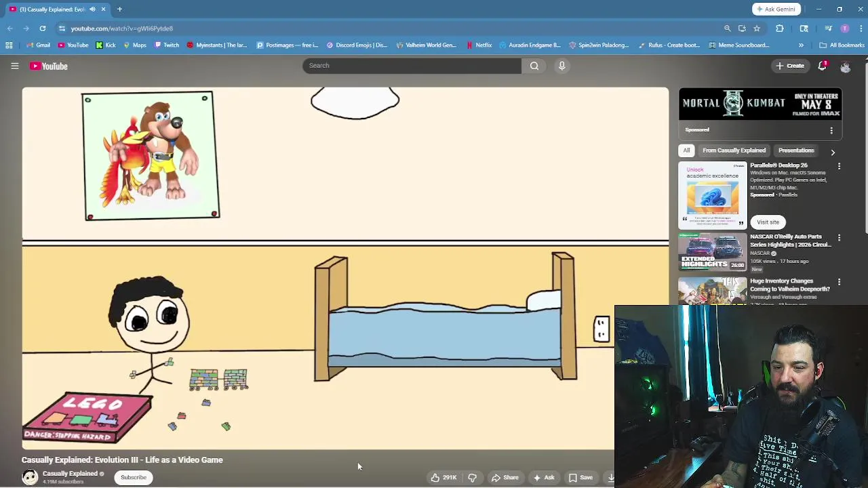Screen dimensions: 868x488
Task: Click Ask Gemini button
Action: [x=776, y=9]
